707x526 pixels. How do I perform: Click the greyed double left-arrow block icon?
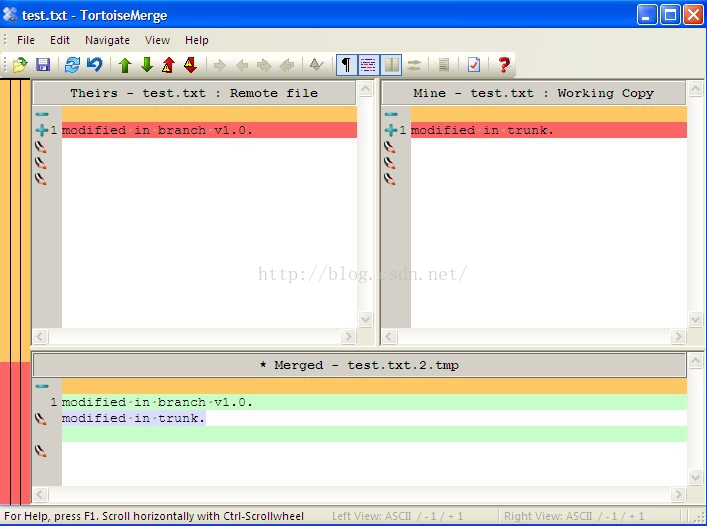coord(286,65)
